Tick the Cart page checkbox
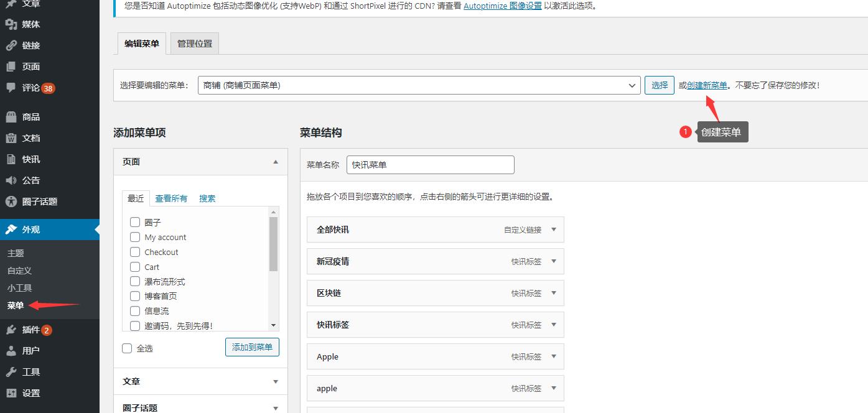This screenshot has width=868, height=413. [x=135, y=267]
